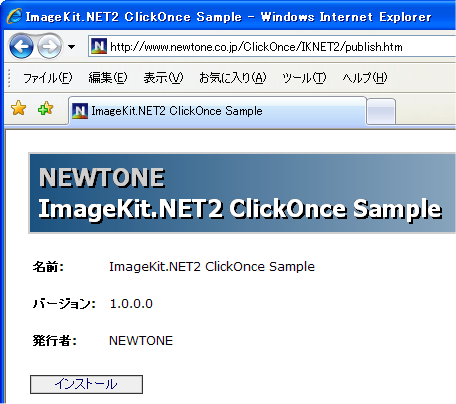Click the Forward navigation arrow
Viewport: 456px width, 404px height.
click(49, 47)
